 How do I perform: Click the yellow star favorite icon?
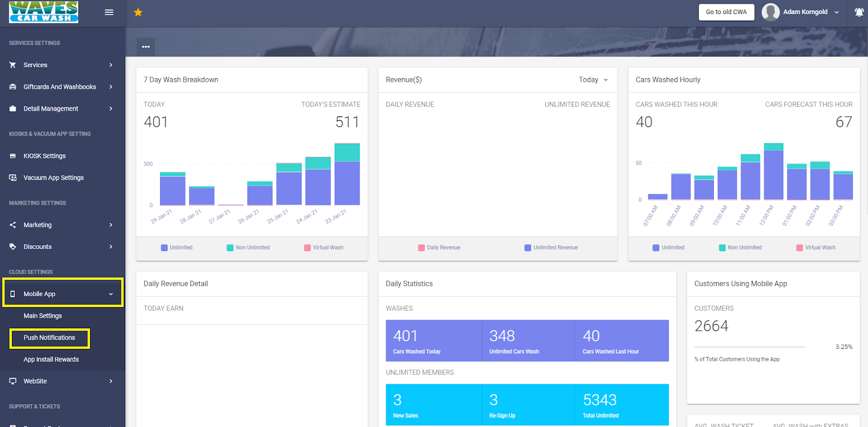pos(138,12)
